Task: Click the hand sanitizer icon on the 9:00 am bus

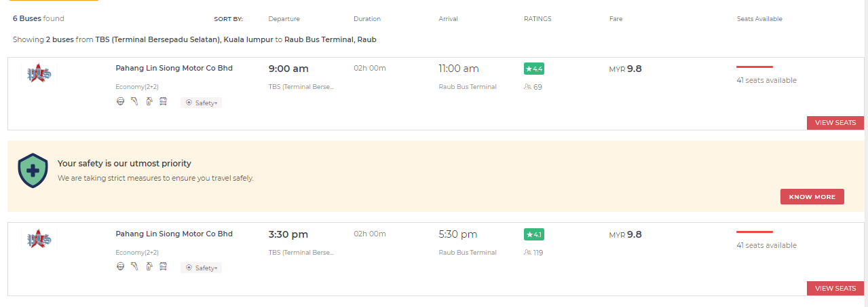Action: click(x=149, y=102)
